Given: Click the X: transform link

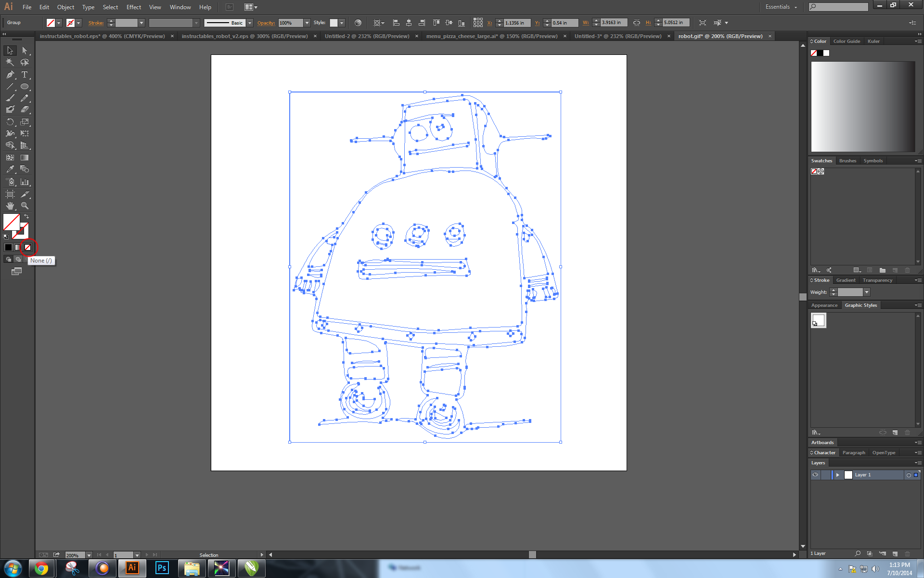Looking at the screenshot, I should click(489, 23).
